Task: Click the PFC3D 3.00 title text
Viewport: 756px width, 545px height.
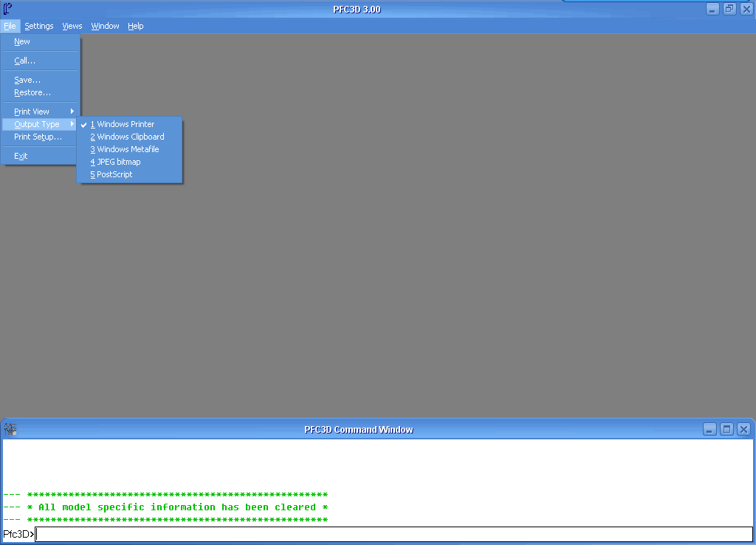Action: pos(357,9)
